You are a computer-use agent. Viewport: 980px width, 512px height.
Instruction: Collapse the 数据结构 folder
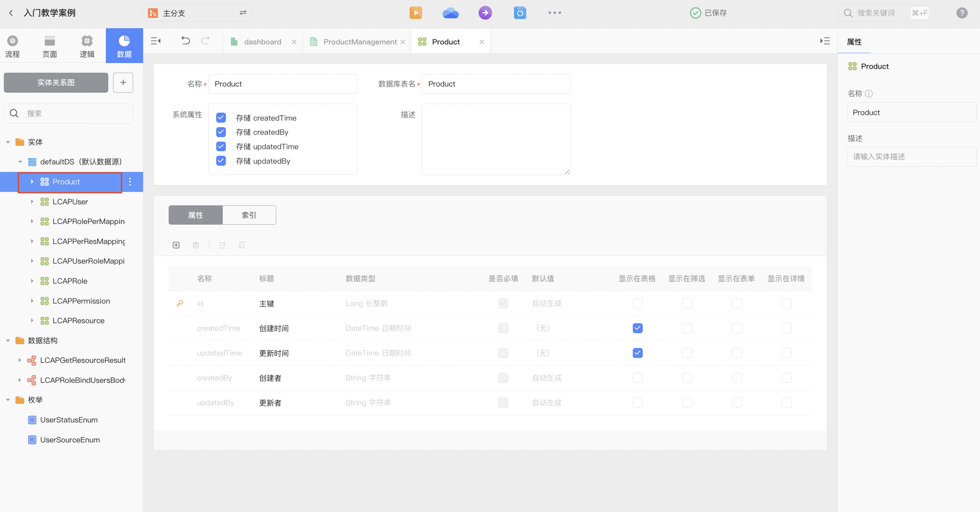[x=8, y=340]
